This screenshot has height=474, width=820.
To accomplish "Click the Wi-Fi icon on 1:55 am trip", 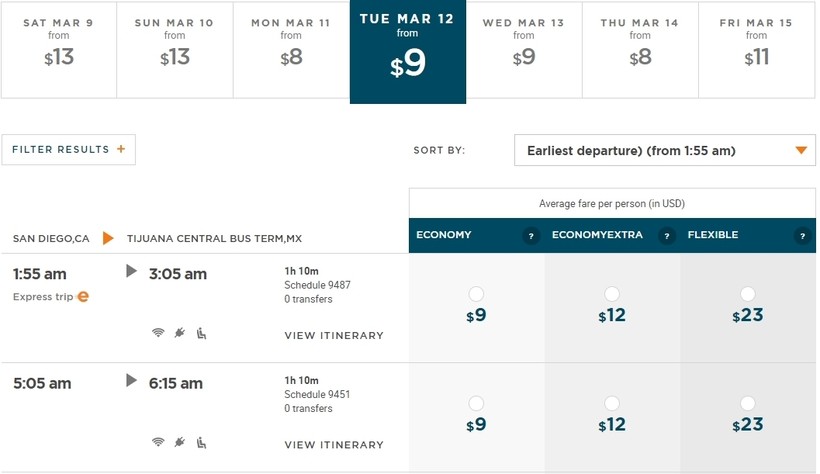I will point(158,333).
